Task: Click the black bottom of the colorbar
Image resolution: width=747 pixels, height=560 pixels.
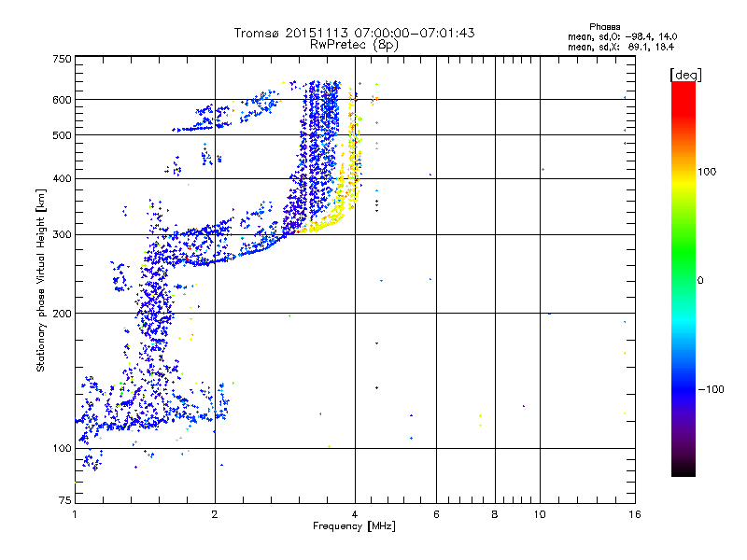Action: coord(684,469)
